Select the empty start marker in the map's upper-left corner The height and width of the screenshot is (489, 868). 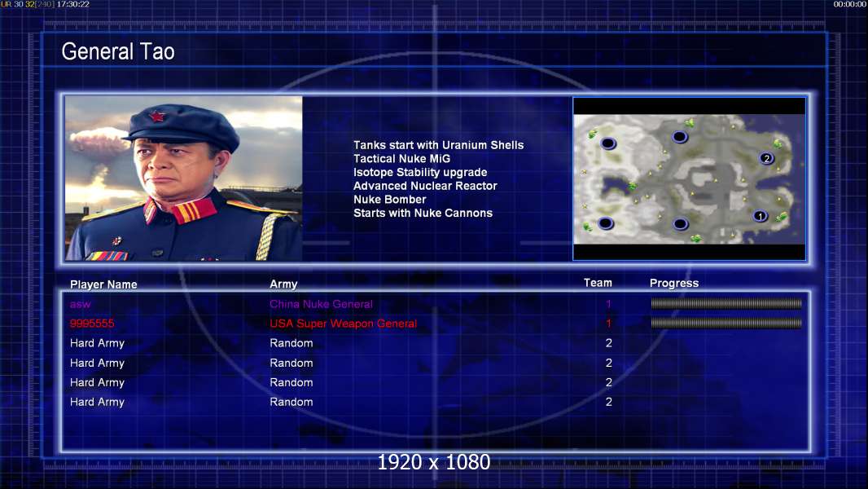click(607, 144)
